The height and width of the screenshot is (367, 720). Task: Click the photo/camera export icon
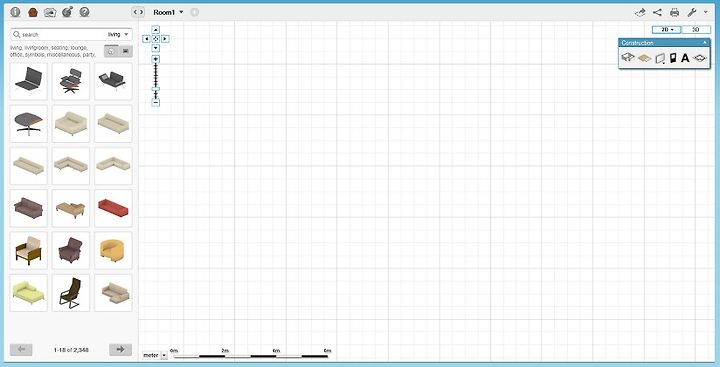point(50,12)
